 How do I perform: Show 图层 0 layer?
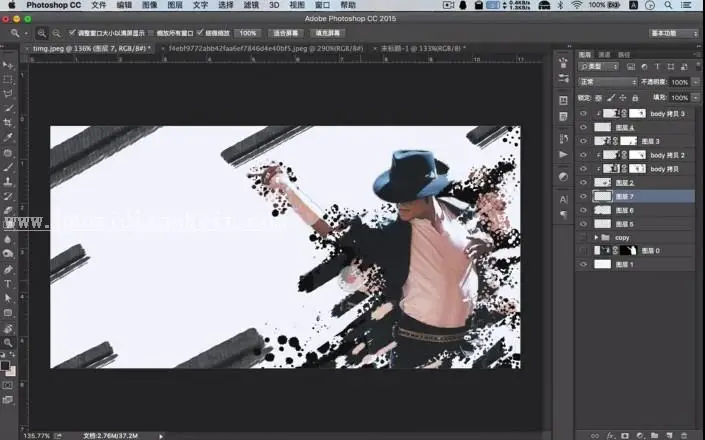(583, 251)
